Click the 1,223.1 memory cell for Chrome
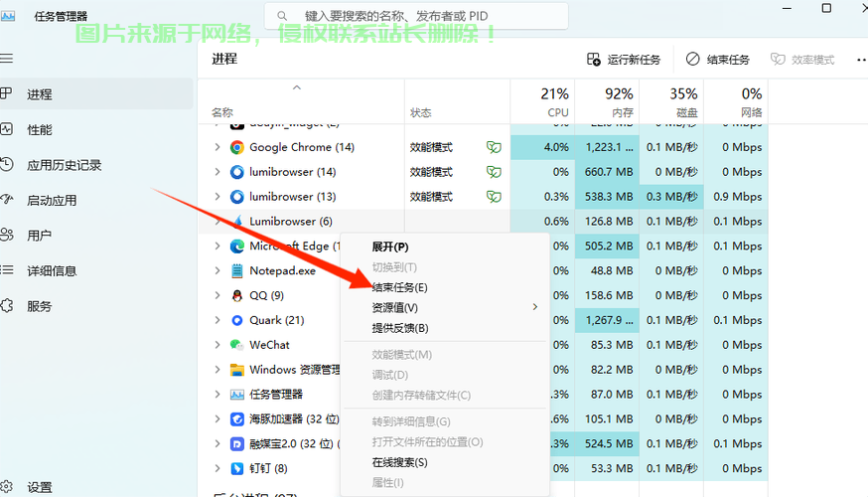The image size is (868, 497). (607, 147)
